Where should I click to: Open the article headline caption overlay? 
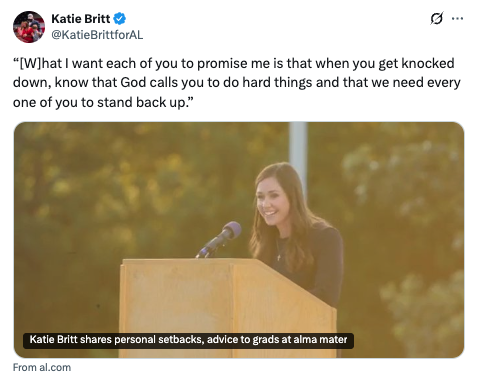point(188,340)
